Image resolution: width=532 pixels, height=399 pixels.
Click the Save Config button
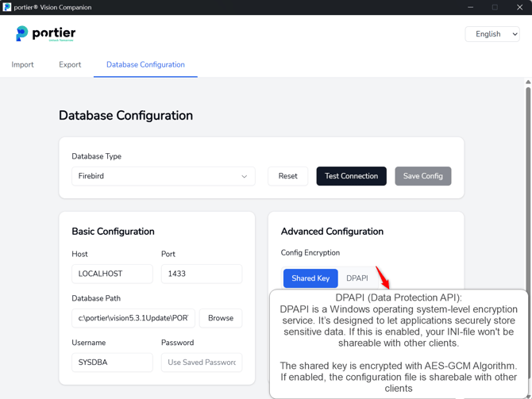click(422, 176)
